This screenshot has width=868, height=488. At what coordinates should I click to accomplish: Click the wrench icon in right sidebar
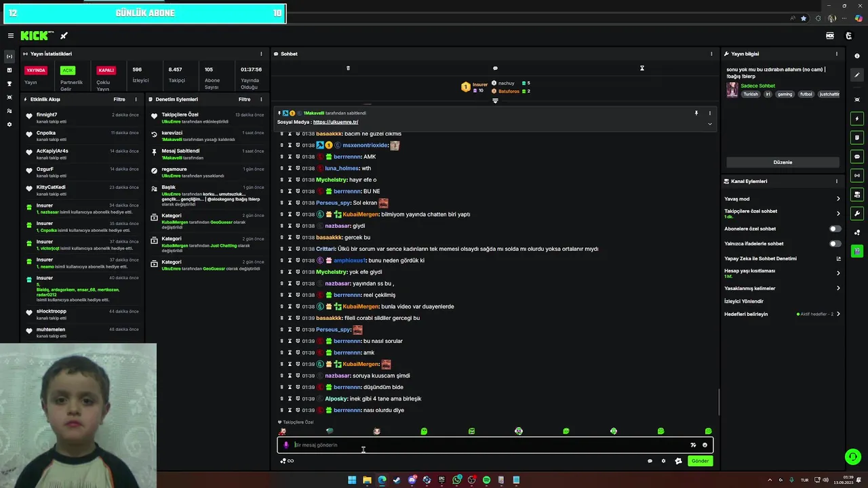click(857, 213)
